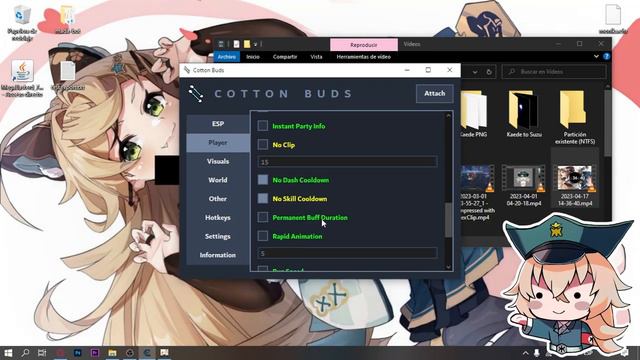
Task: Show the Information section
Action: click(x=218, y=255)
